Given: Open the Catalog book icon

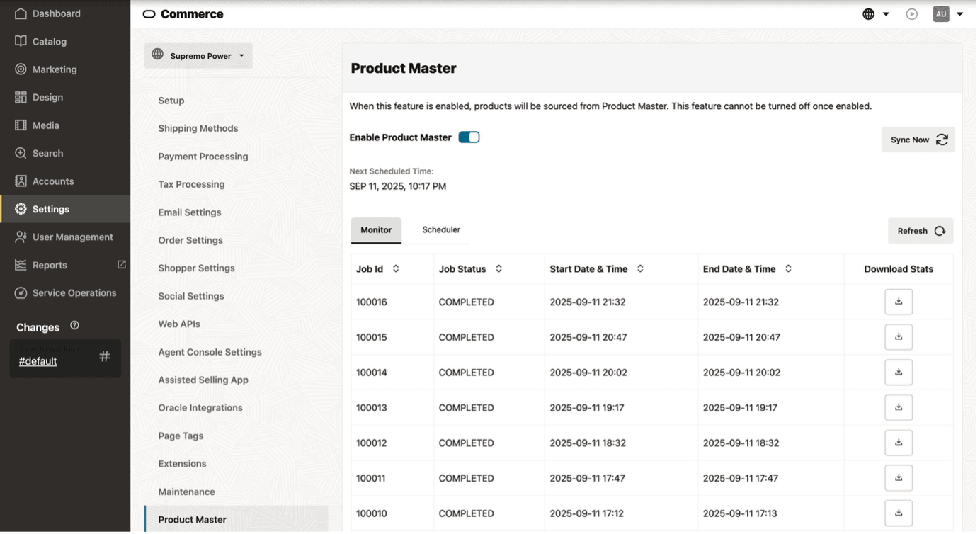Looking at the screenshot, I should [21, 41].
